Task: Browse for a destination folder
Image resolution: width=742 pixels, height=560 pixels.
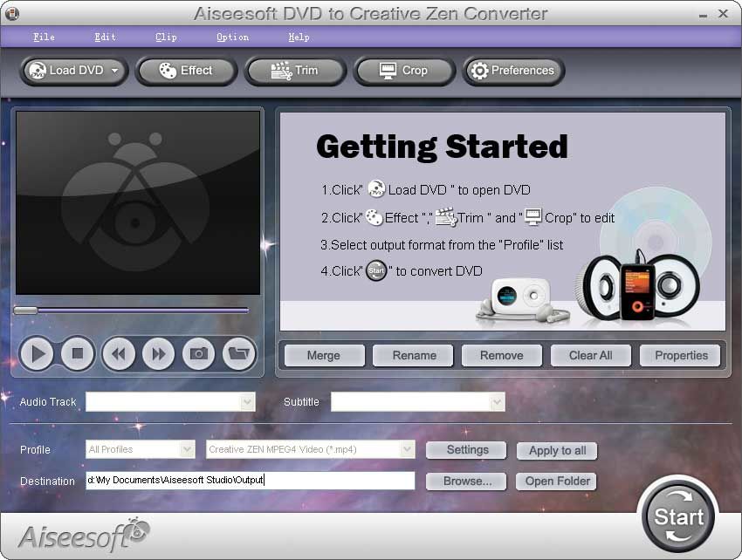Action: point(467,481)
